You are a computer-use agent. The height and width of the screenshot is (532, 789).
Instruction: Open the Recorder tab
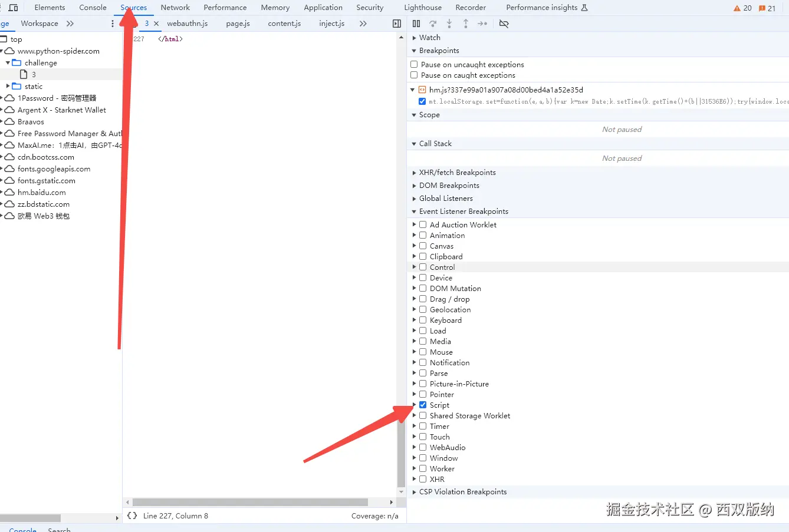tap(471, 8)
